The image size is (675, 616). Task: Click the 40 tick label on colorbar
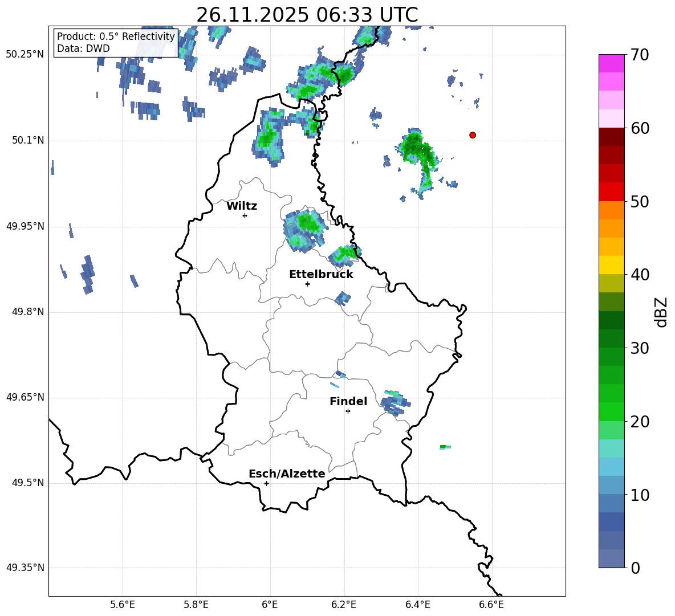point(640,275)
